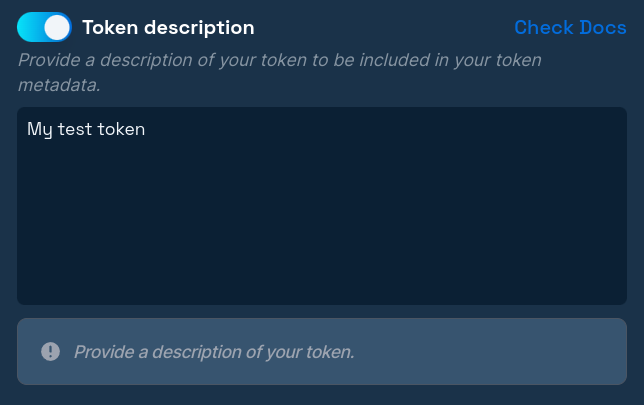Click the gray hint box right of its text

tap(490, 352)
